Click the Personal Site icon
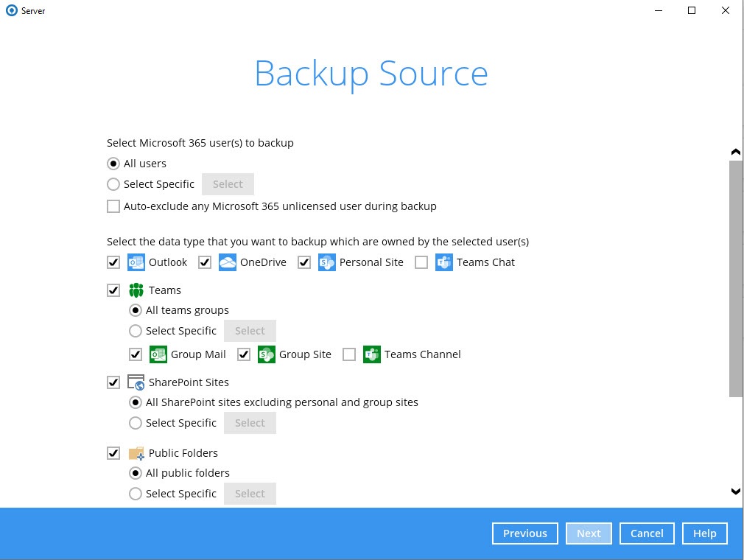The image size is (744, 560). [x=326, y=262]
